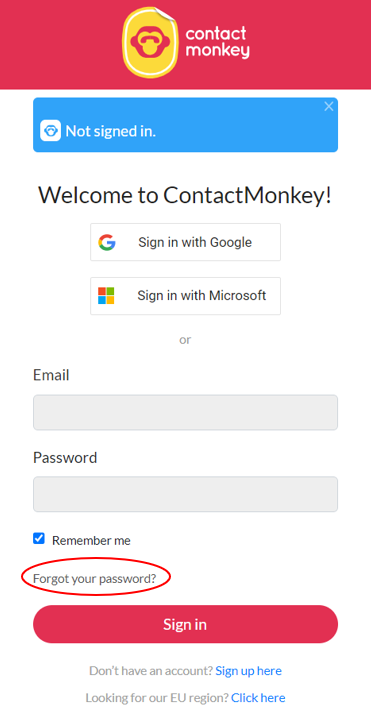This screenshot has height=713, width=371.
Task: Click the Google G icon
Action: click(x=107, y=242)
